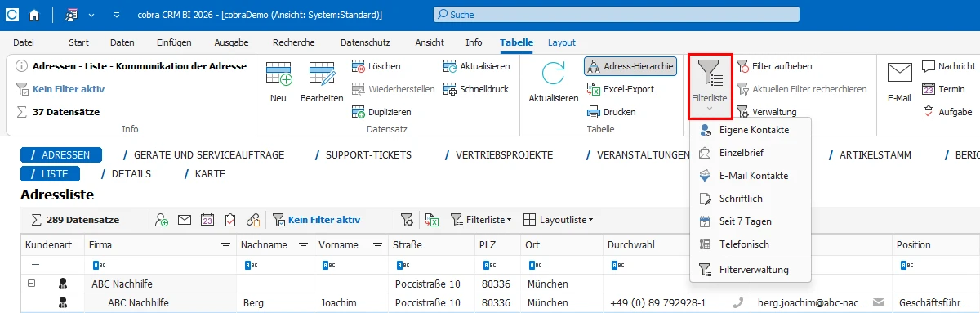Viewport: 980px width, 313px height.
Task: Click the Bearbeiten record button
Action: pos(322,83)
